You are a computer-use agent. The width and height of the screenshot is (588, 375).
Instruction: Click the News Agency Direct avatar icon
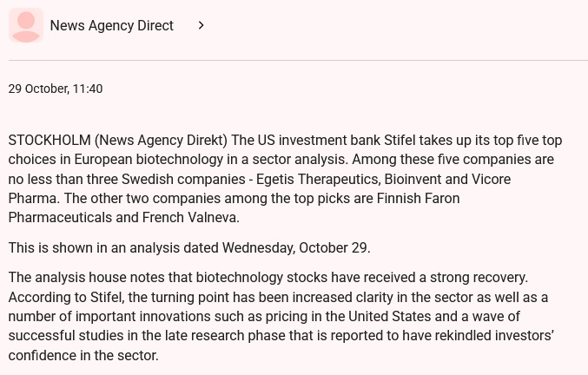tap(26, 26)
